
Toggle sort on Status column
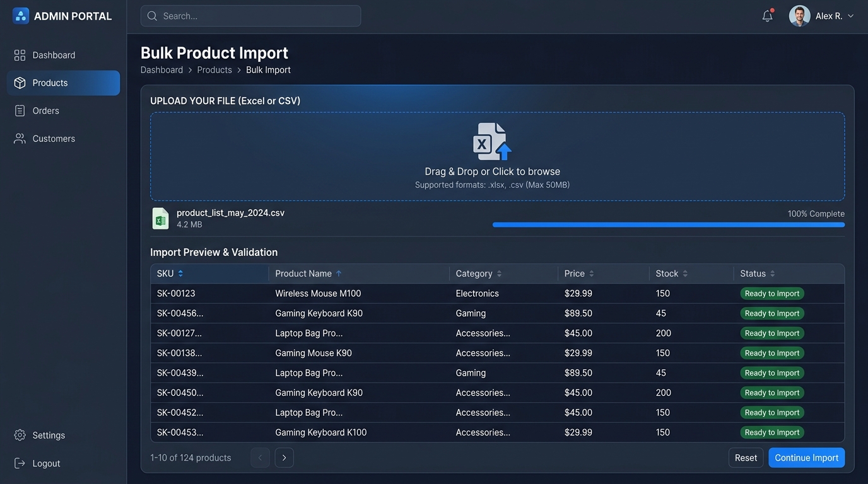(772, 274)
